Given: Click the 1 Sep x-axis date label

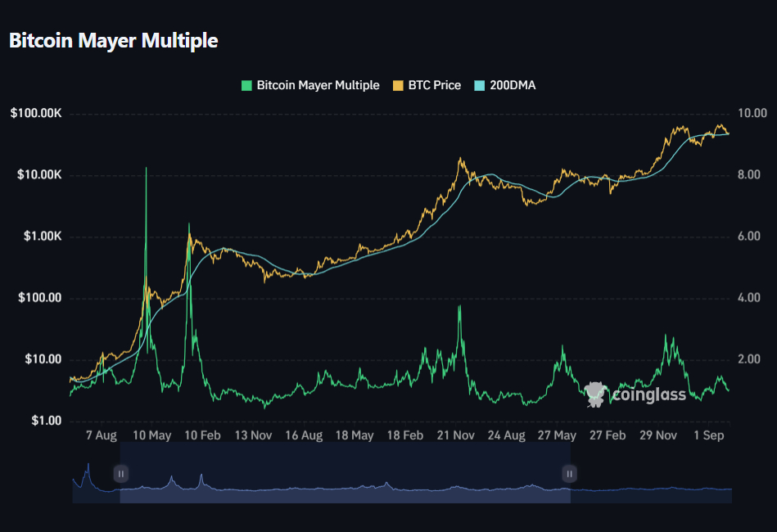Looking at the screenshot, I should pyautogui.click(x=710, y=435).
